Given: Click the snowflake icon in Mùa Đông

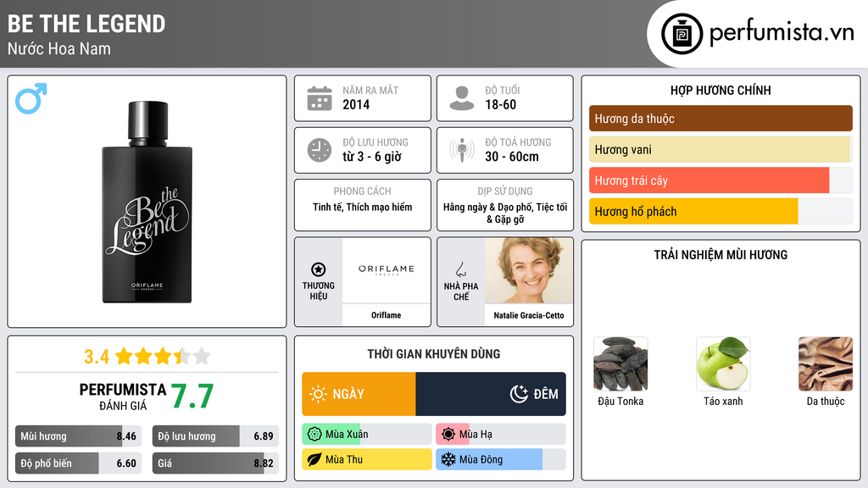Looking at the screenshot, I should (448, 459).
